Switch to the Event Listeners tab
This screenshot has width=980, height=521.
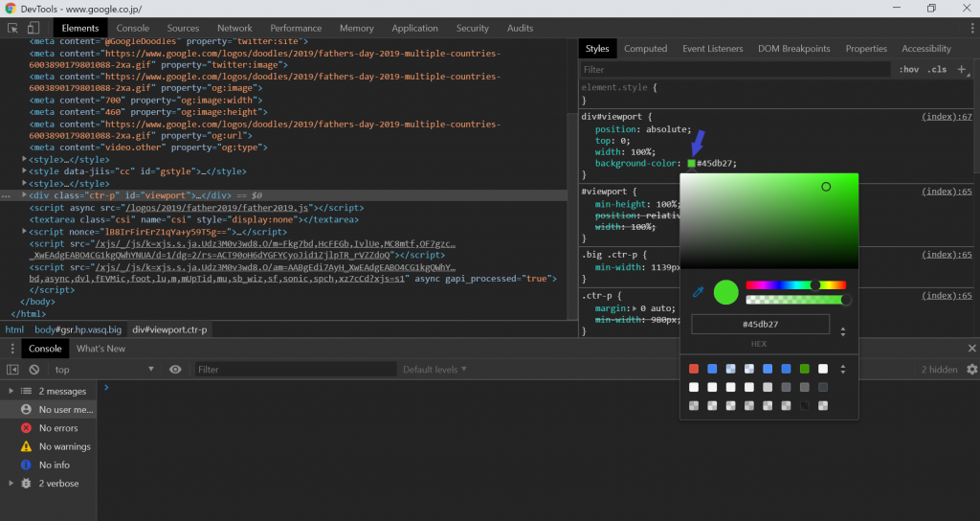point(712,49)
